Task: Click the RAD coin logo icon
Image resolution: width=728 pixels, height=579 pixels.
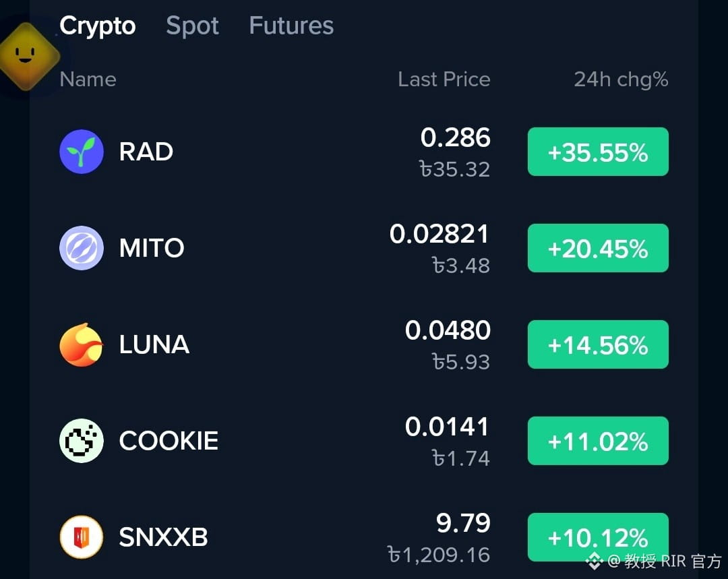Action: pos(82,152)
